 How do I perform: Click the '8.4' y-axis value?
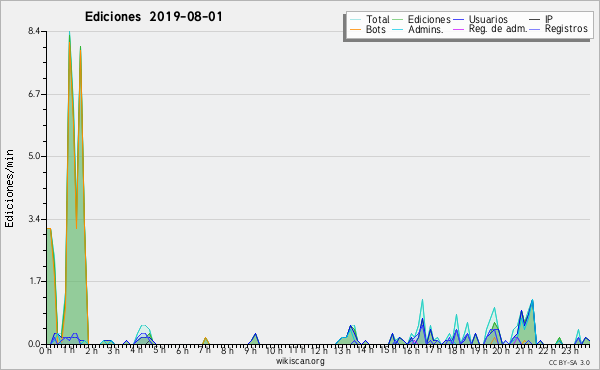[34, 31]
